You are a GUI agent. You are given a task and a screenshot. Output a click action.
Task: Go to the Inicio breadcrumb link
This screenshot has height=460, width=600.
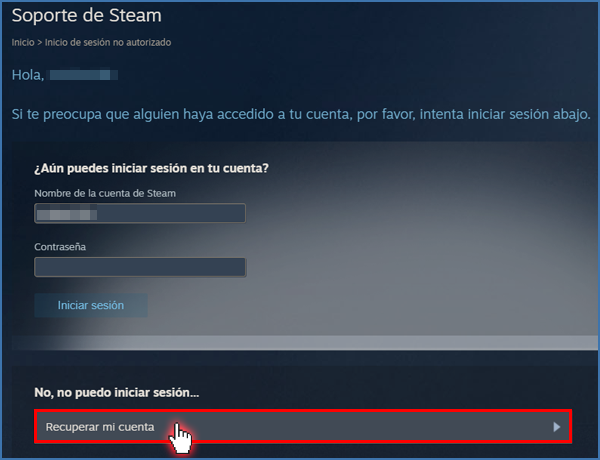point(23,42)
